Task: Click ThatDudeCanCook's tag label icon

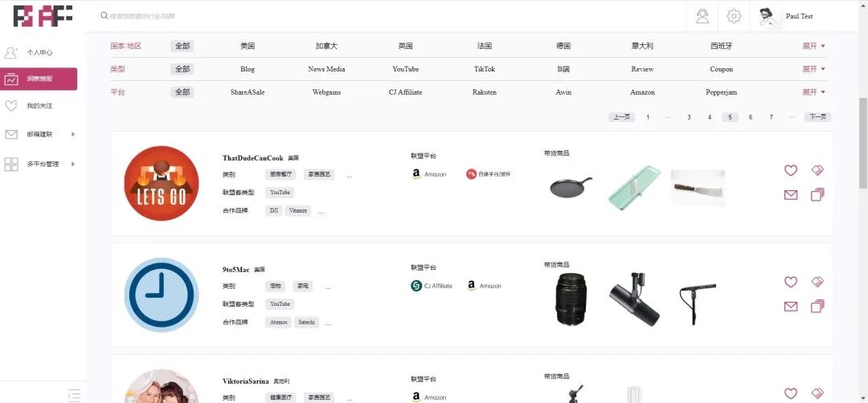Action: click(x=817, y=170)
